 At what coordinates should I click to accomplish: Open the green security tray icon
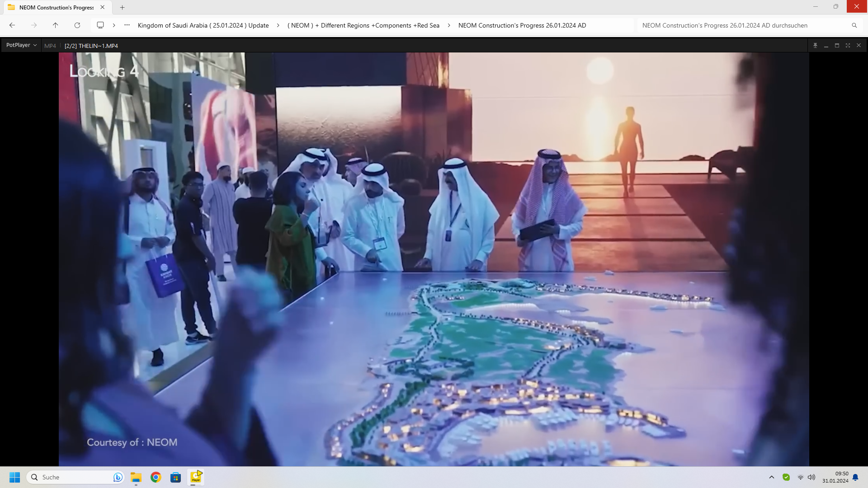coord(786,477)
